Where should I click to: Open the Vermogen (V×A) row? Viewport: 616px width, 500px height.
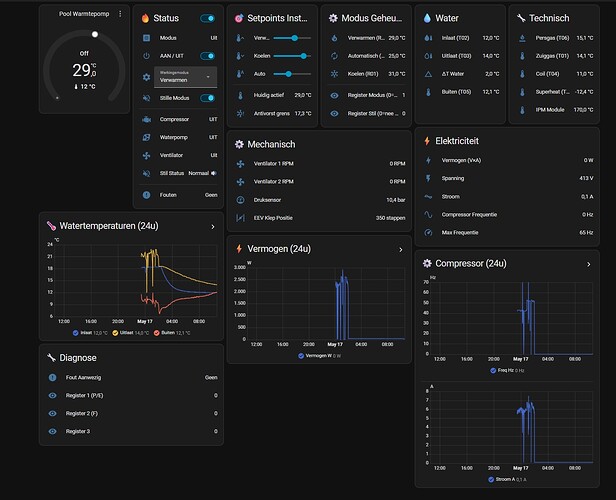tap(508, 160)
